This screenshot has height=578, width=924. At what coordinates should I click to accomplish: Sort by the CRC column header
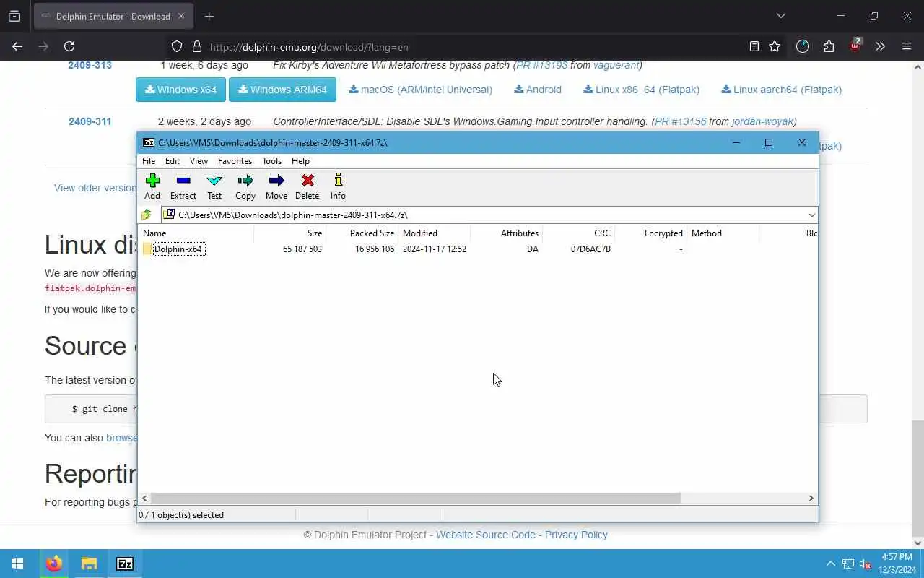click(x=578, y=233)
